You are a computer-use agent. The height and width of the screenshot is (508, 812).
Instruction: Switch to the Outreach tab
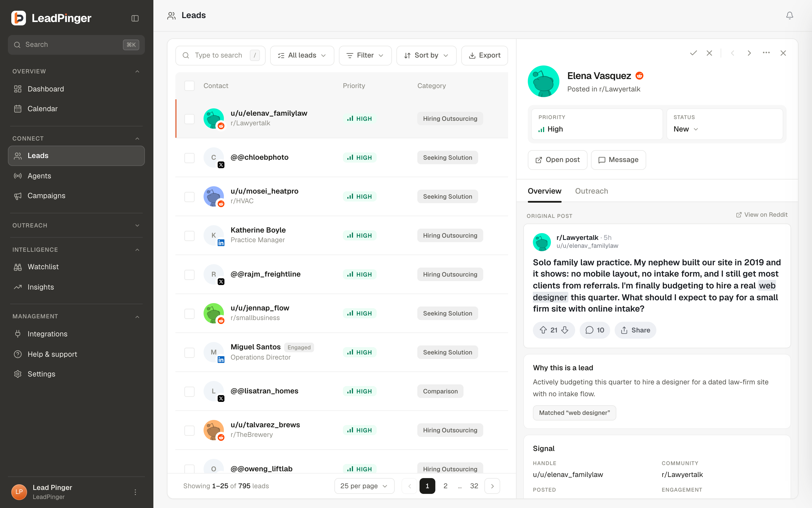click(591, 191)
